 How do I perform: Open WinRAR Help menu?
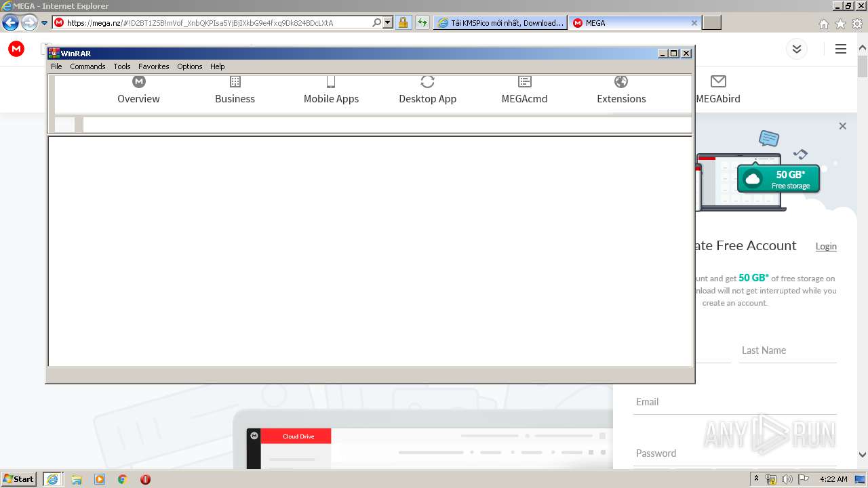217,66
